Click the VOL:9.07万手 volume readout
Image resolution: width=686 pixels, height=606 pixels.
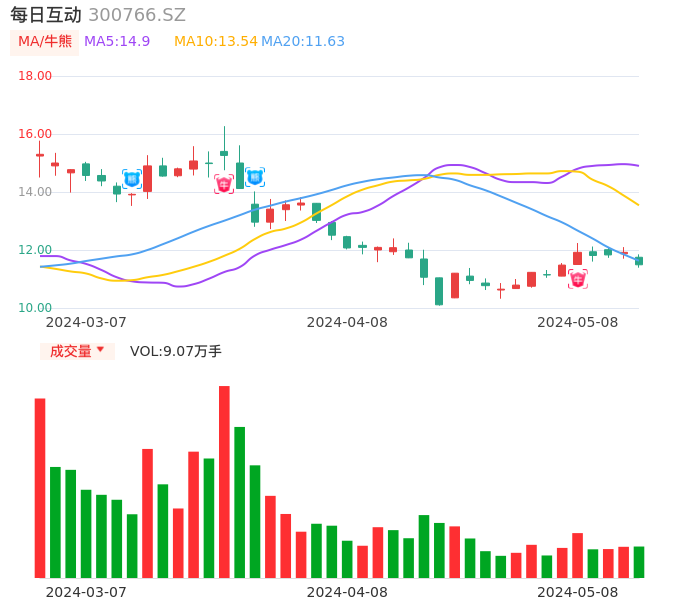tap(176, 351)
